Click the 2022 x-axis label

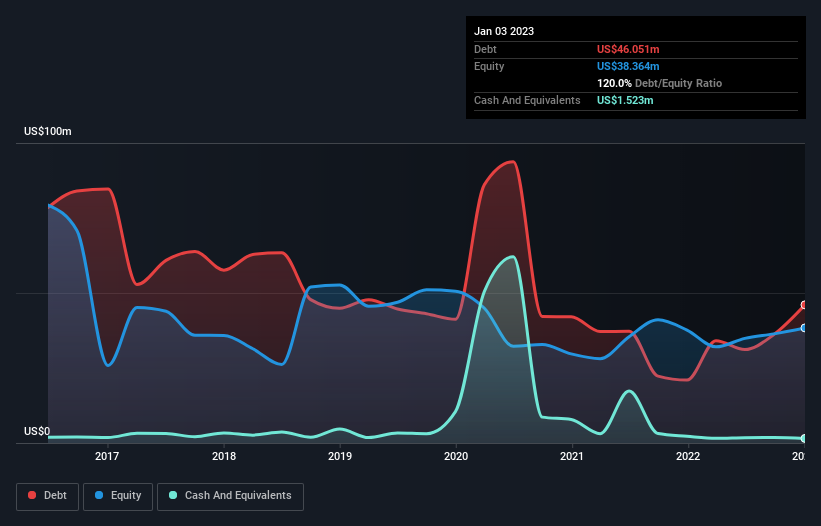[688, 456]
